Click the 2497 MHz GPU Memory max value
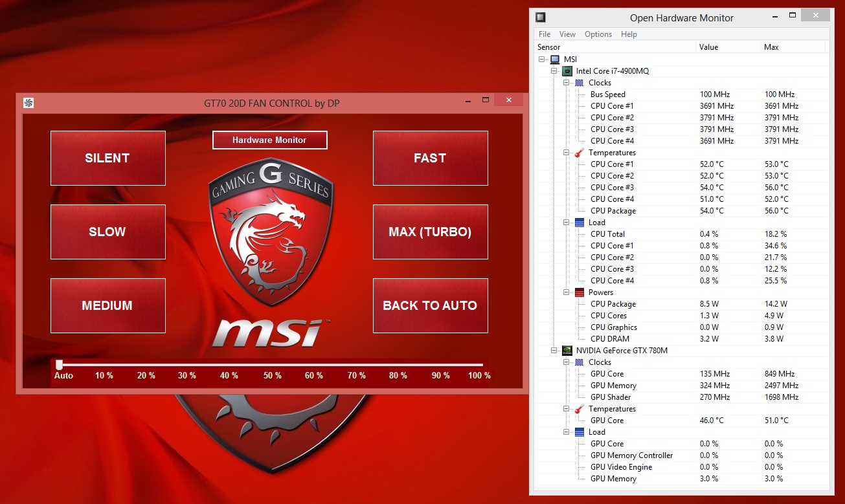 [x=782, y=386]
